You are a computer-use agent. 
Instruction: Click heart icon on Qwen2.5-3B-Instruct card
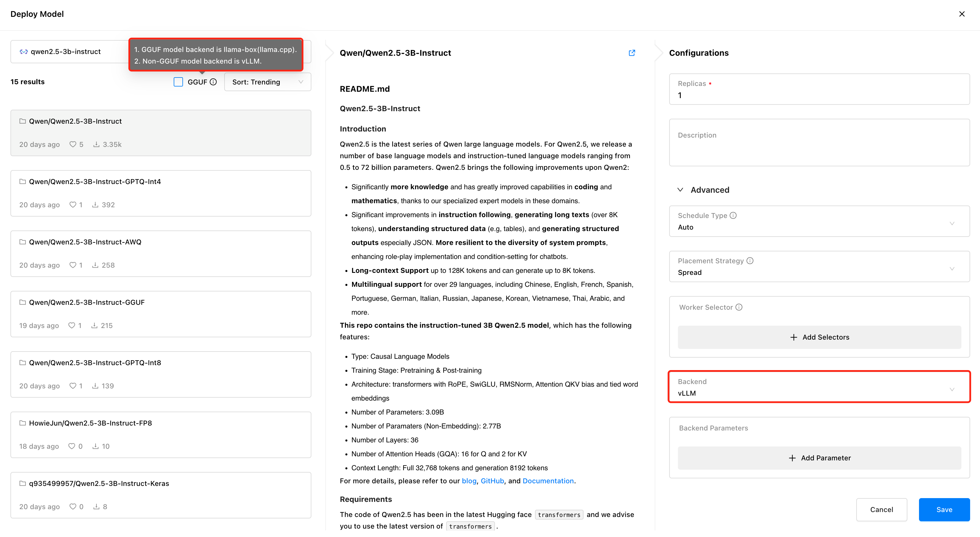pos(73,144)
